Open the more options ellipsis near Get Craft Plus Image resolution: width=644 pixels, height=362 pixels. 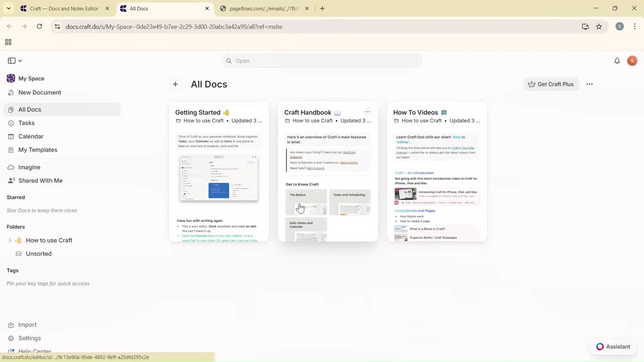tap(590, 84)
